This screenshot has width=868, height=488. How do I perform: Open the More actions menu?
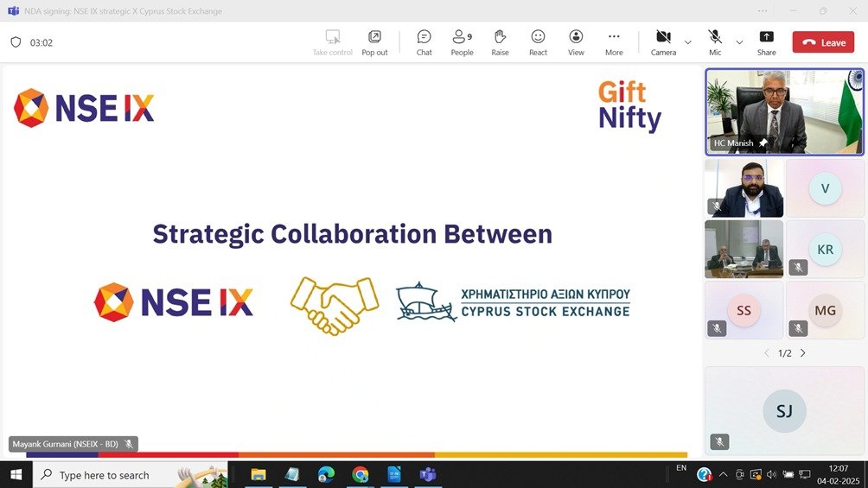tap(614, 42)
